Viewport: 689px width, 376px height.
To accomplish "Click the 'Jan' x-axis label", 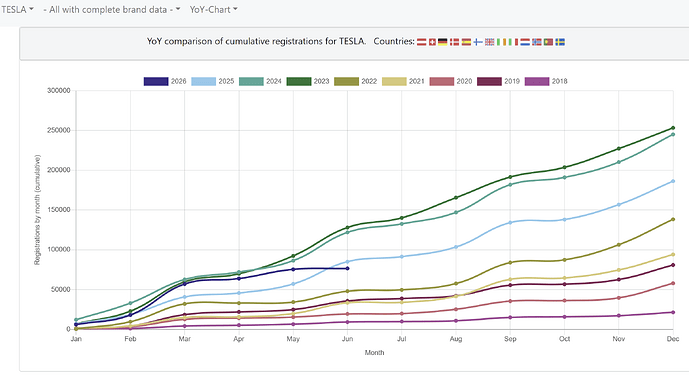I will 76,339.
